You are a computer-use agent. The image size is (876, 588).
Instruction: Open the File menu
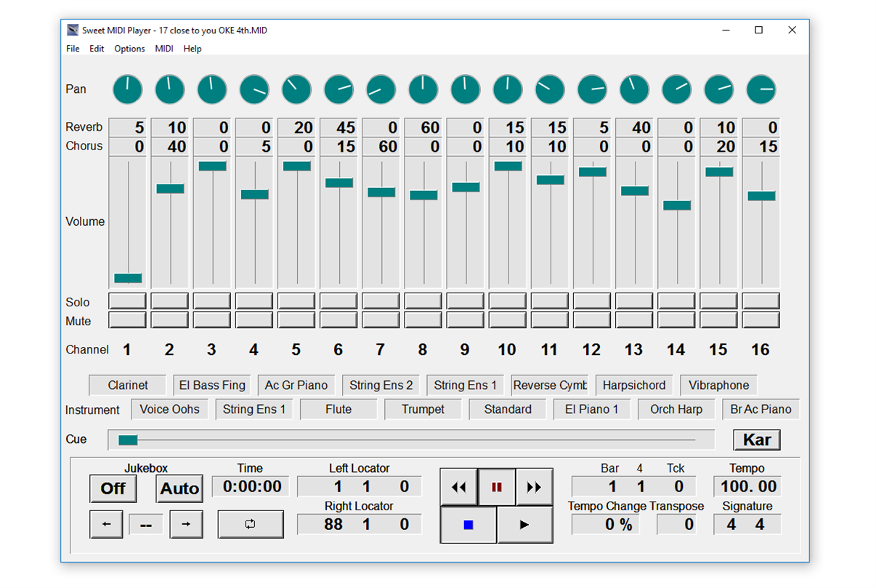pos(73,49)
